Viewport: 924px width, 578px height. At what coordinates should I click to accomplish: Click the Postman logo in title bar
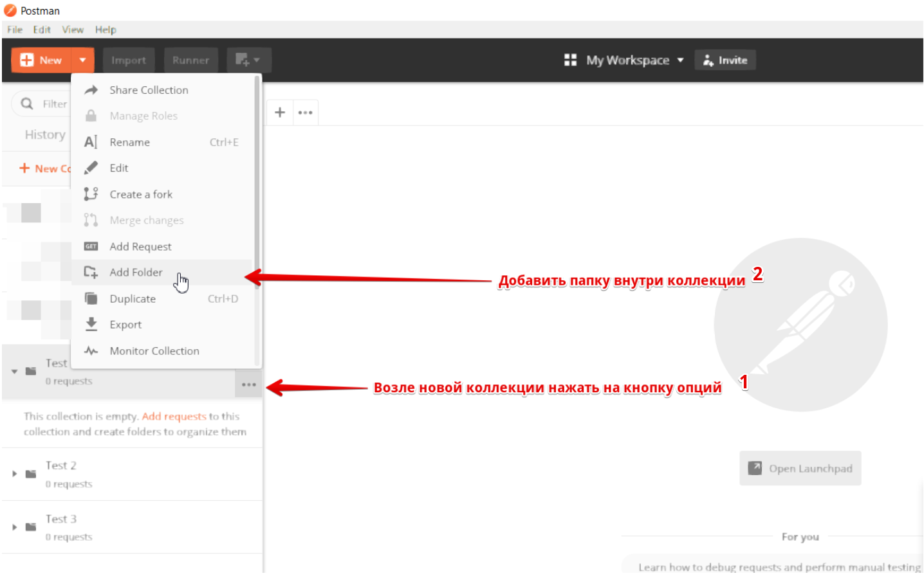click(10, 10)
